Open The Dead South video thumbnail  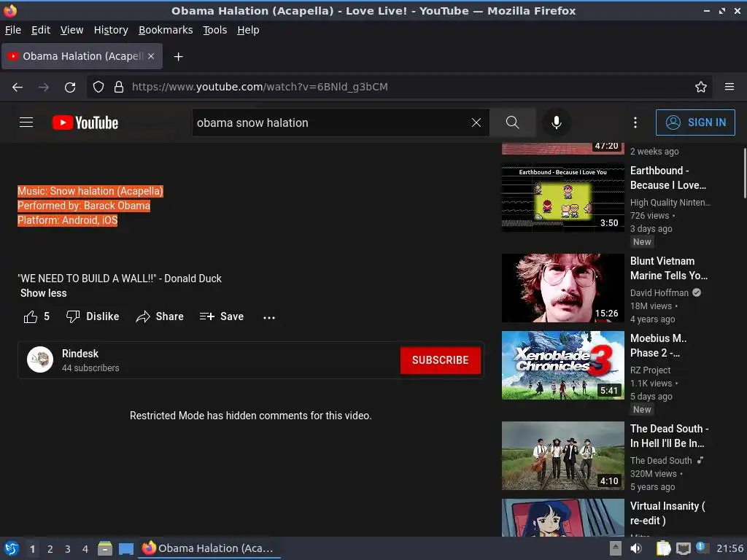[x=563, y=456]
